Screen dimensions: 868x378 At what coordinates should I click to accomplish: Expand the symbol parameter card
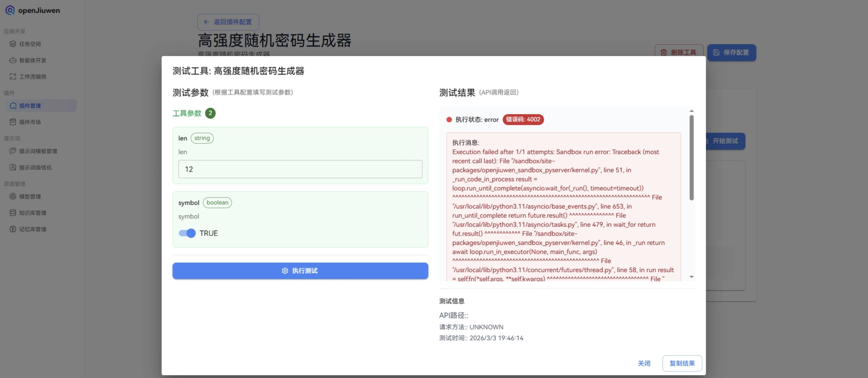[x=300, y=219]
